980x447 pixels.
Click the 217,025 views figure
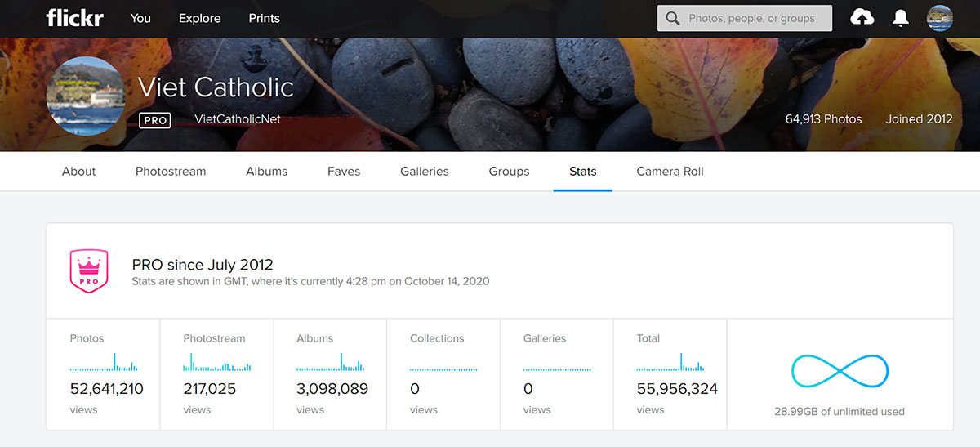[210, 389]
